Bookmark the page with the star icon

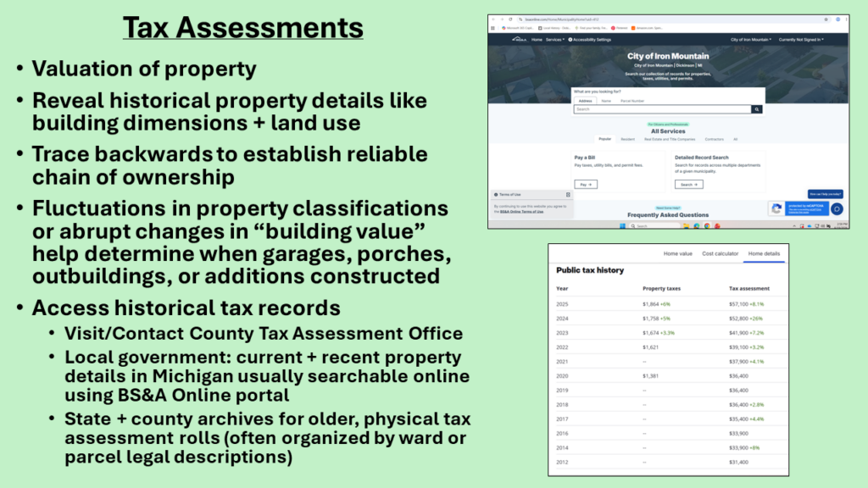tap(826, 19)
